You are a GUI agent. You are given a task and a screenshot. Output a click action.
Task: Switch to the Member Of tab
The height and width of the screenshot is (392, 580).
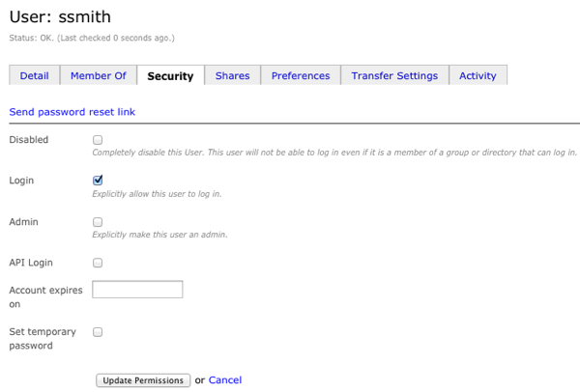[x=99, y=75]
